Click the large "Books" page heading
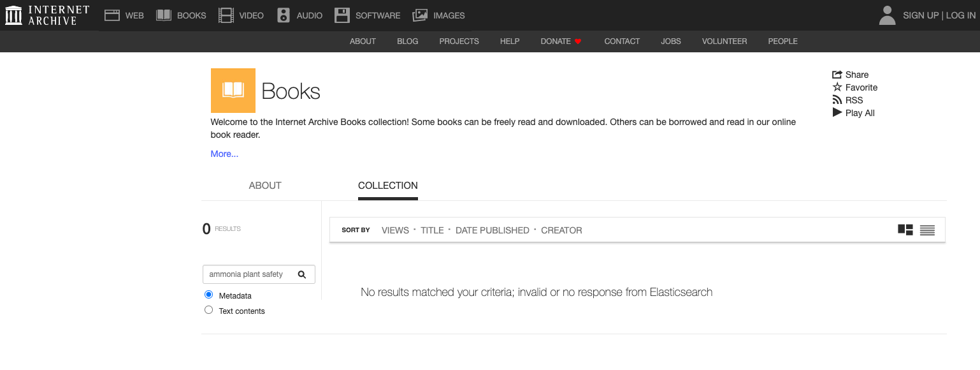The image size is (980, 370). click(291, 91)
